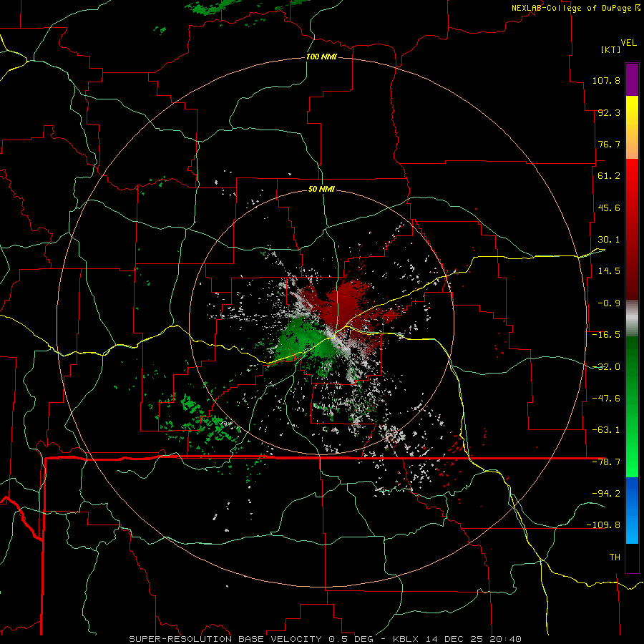Click the gray segment of the color bar

pyautogui.click(x=632, y=318)
